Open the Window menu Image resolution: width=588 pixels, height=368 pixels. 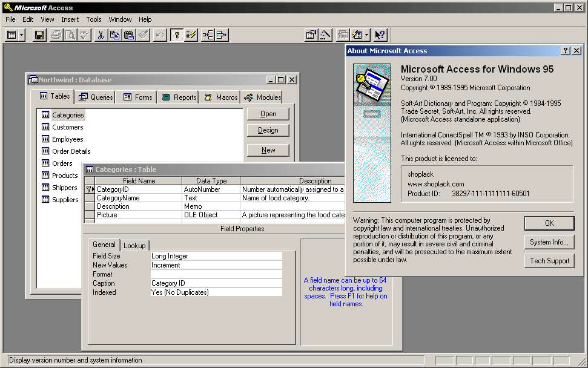coord(120,19)
